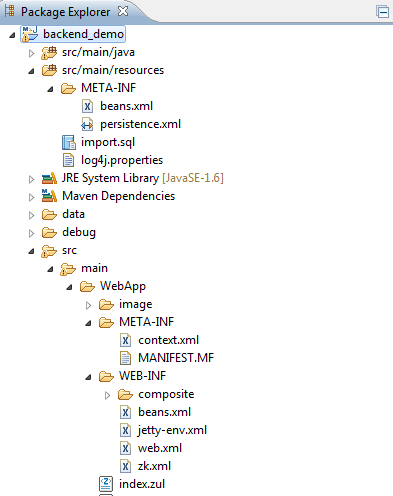Collapse the src/main/resources node
The height and width of the screenshot is (496, 393).
coord(31,71)
